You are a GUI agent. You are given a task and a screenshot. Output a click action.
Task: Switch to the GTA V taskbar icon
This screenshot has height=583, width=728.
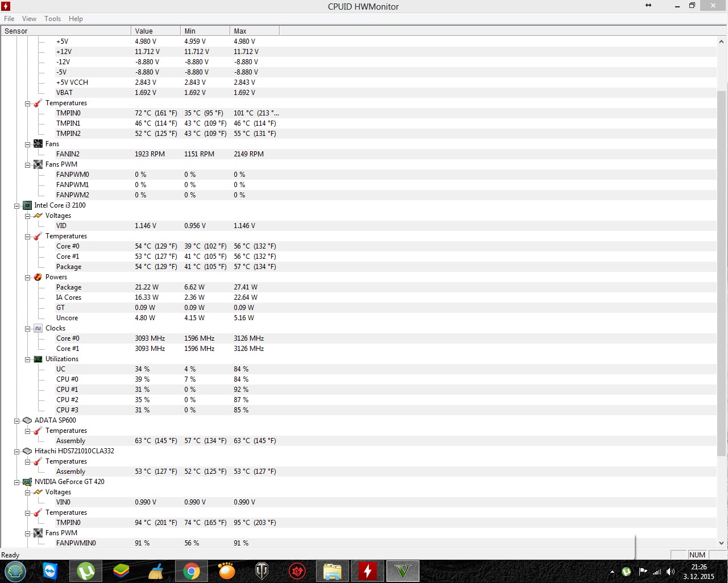(x=402, y=571)
